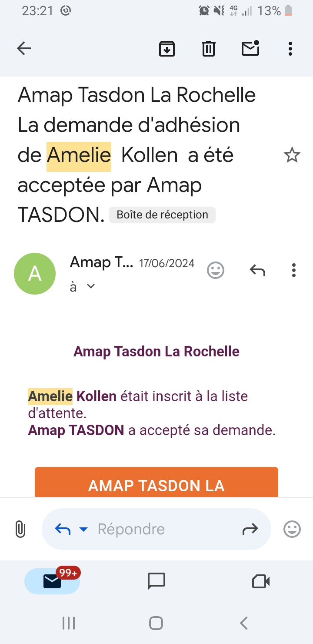Archive this email
This screenshot has width=313, height=644.
pyautogui.click(x=167, y=48)
